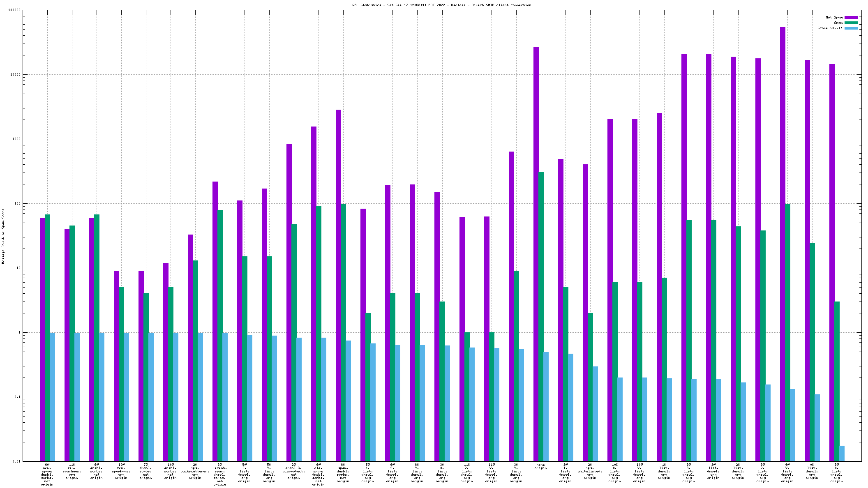Click the green Spam legend swatch

tap(851, 23)
